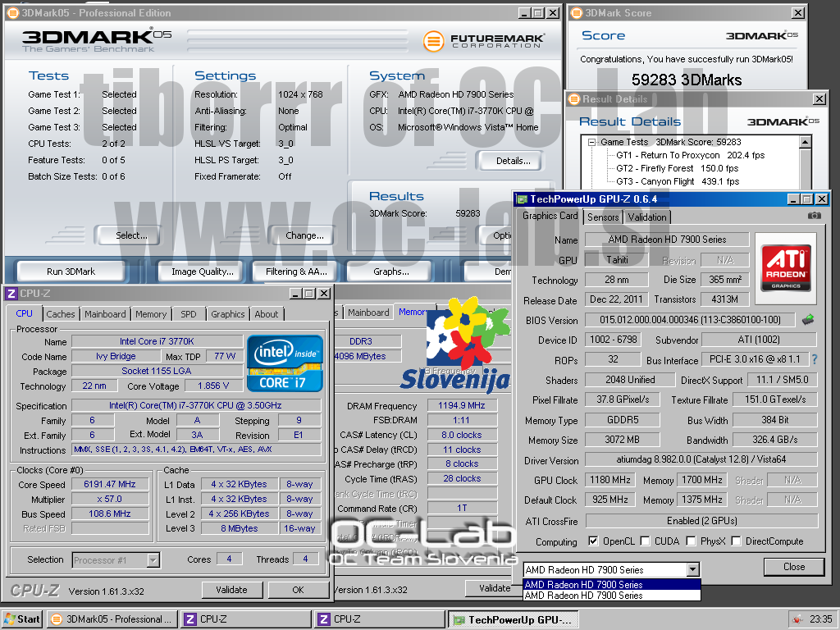Click the CPU-Z title bar Z icon

pyautogui.click(x=11, y=294)
